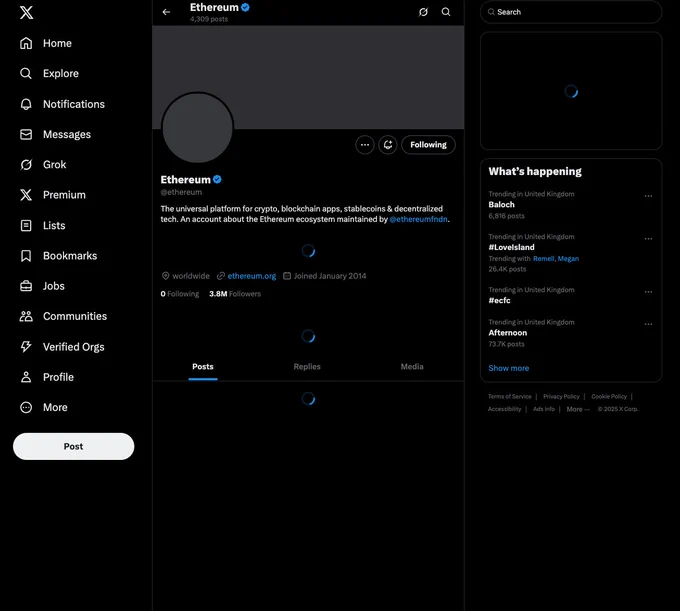The width and height of the screenshot is (680, 611).
Task: Open the More sidebar menu
Action: click(43, 408)
